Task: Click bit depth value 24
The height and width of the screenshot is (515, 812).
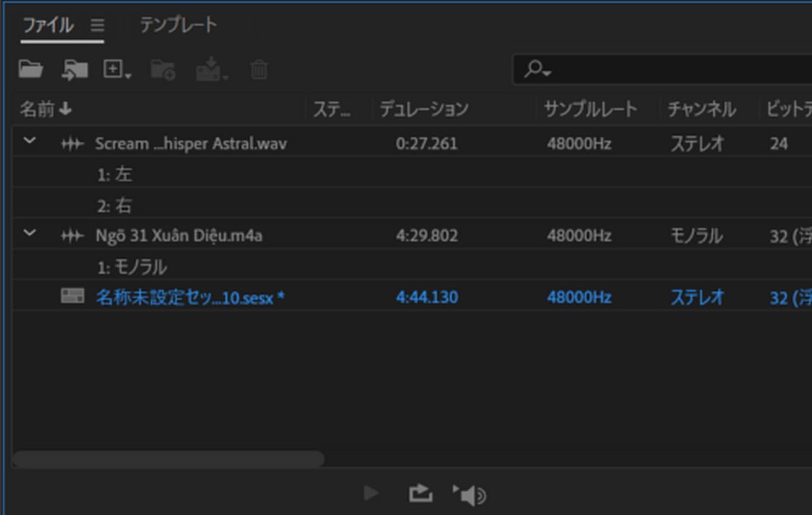Action: (x=779, y=144)
